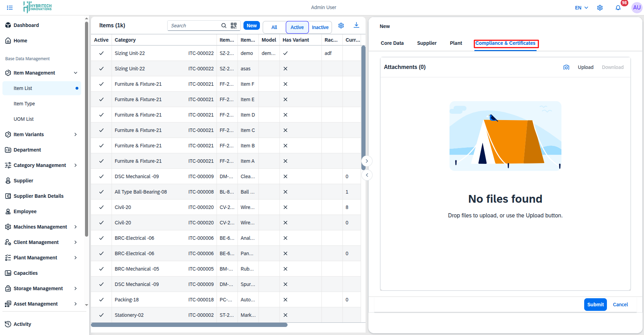Click the Submit button
Image resolution: width=644 pixels, height=335 pixels.
[x=595, y=305]
